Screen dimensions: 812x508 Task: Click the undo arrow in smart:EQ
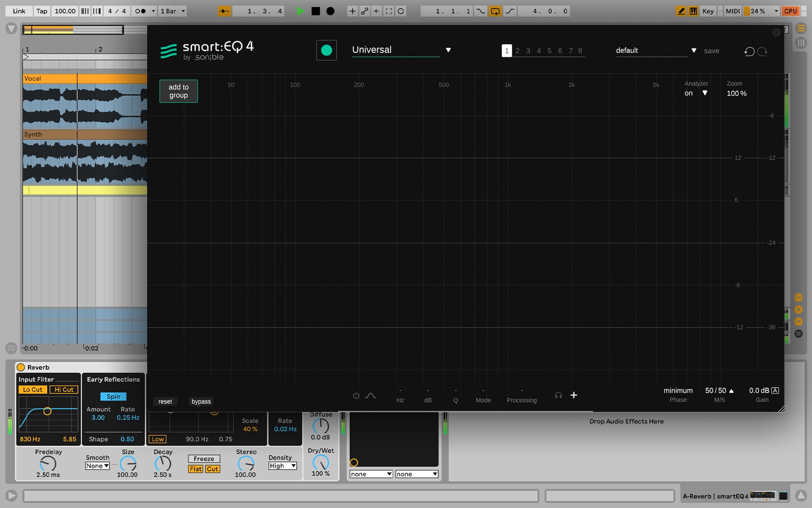pos(749,51)
